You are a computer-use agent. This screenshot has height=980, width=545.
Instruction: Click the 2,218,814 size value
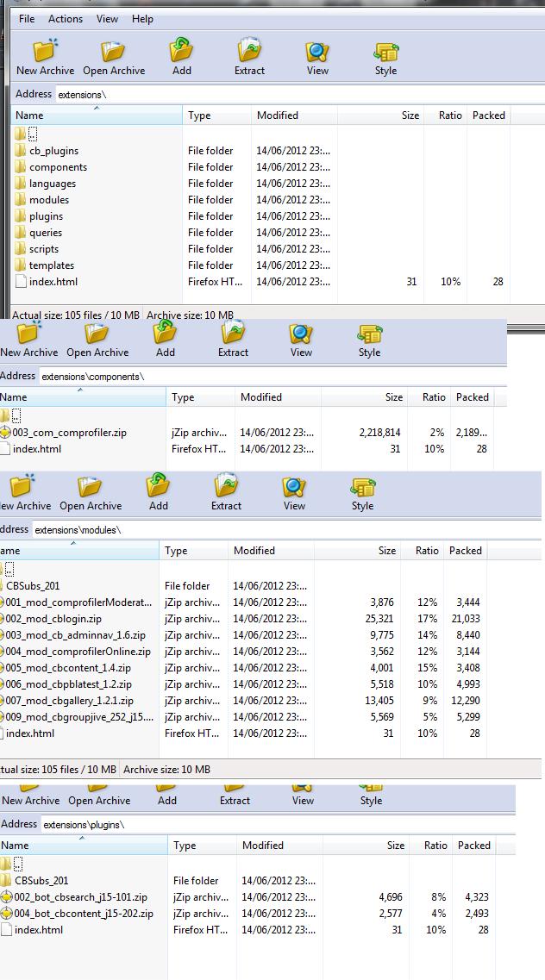[x=380, y=433]
